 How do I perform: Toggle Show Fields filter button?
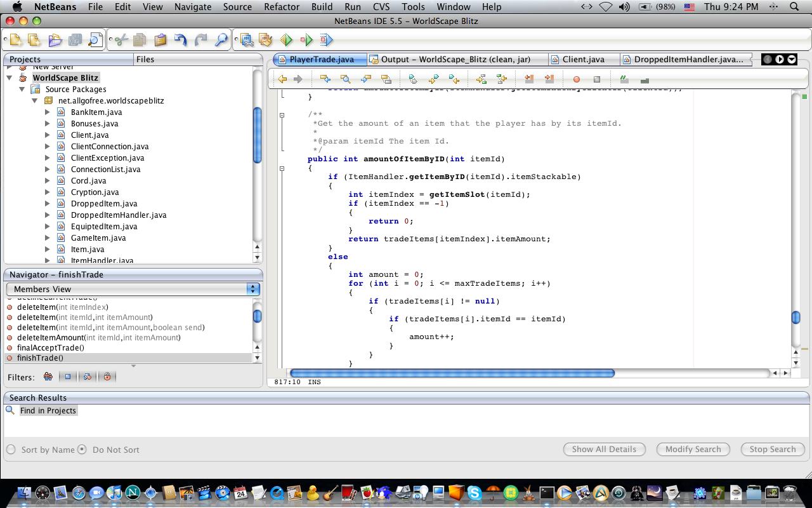[x=67, y=377]
